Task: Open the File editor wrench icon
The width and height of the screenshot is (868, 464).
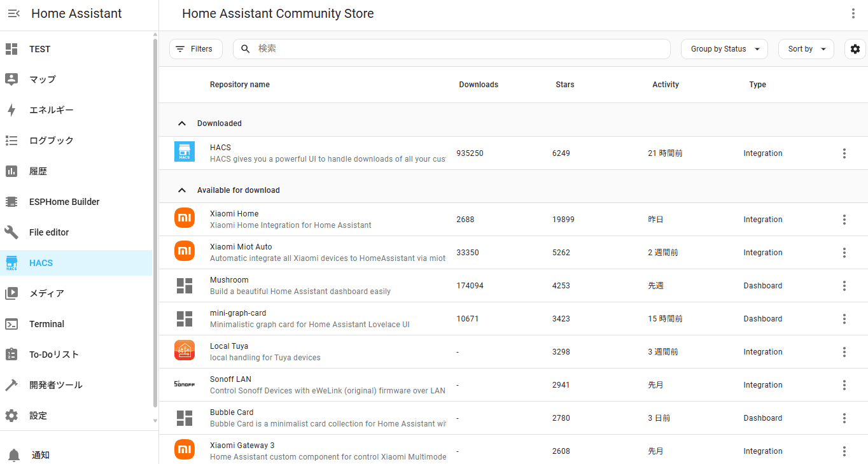Action: pos(11,232)
